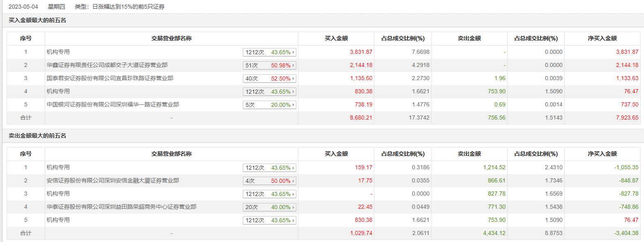Click 机构专用 in sell table row 3
Viewport: 644px width, 242px height.
[x=58, y=194]
